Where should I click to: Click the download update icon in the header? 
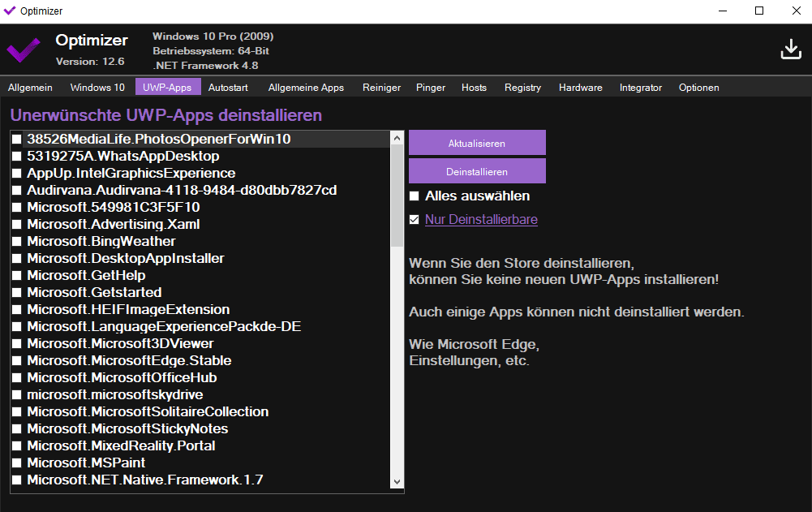[791, 49]
